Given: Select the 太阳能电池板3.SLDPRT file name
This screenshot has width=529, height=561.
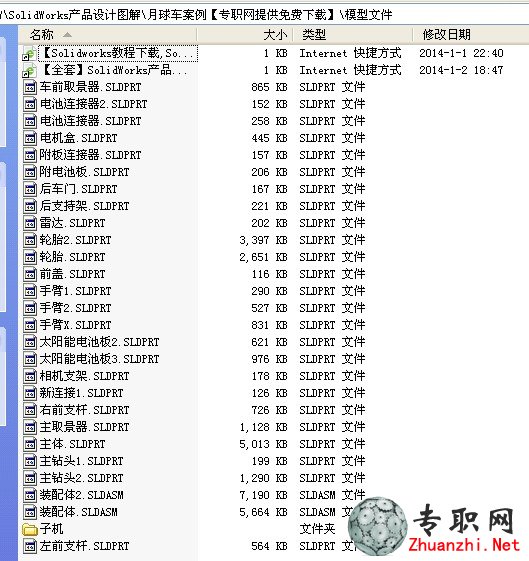Looking at the screenshot, I should point(99,359).
